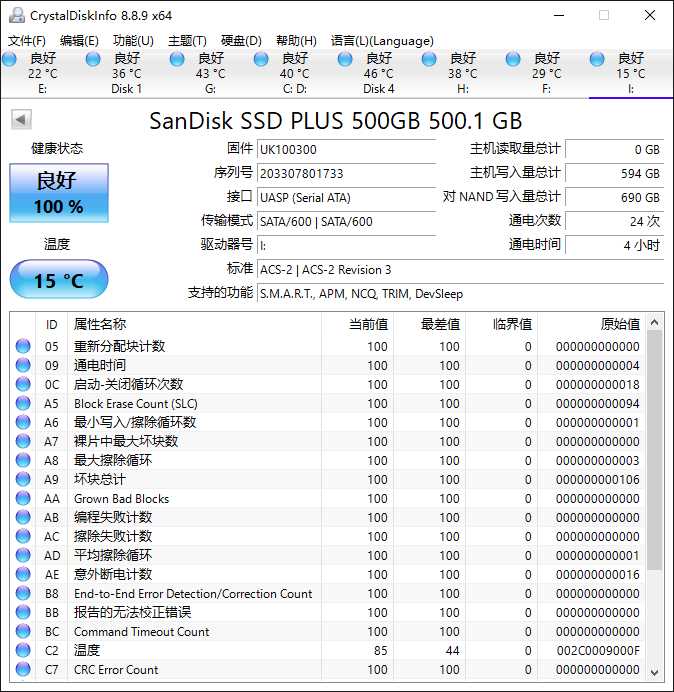674x692 pixels.
Task: Click status orb of attribute 05 row
Action: tap(23, 347)
